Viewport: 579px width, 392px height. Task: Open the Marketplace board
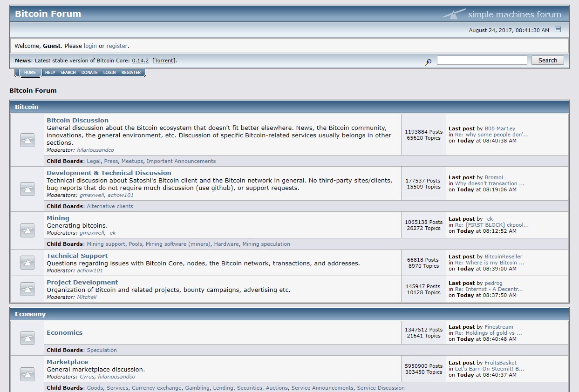tap(67, 362)
